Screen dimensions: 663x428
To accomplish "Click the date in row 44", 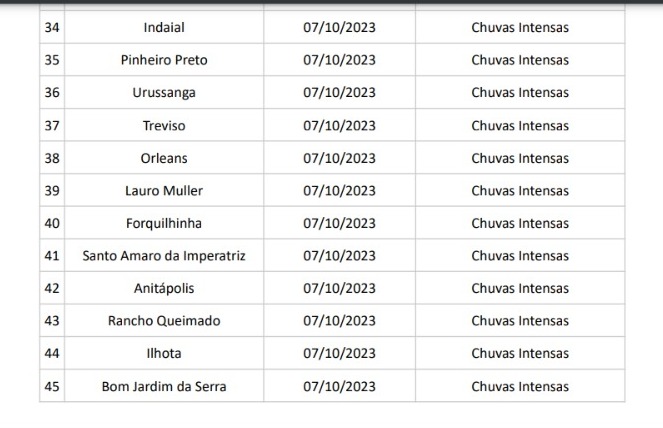I will pyautogui.click(x=340, y=353).
